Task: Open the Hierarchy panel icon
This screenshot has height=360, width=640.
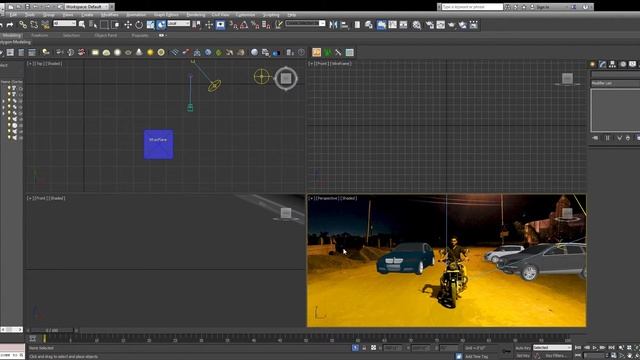Action: [612, 64]
